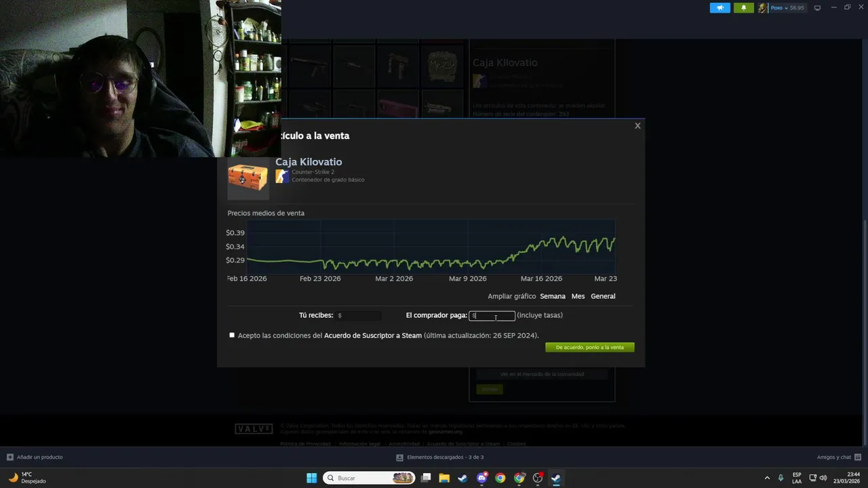
Task: Click the Poxo profile avatar
Action: coord(763,7)
